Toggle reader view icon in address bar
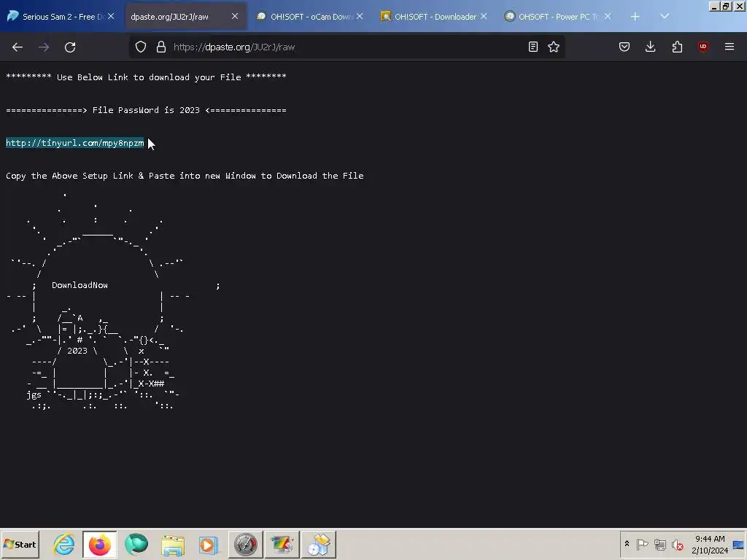747x560 pixels. (x=533, y=47)
